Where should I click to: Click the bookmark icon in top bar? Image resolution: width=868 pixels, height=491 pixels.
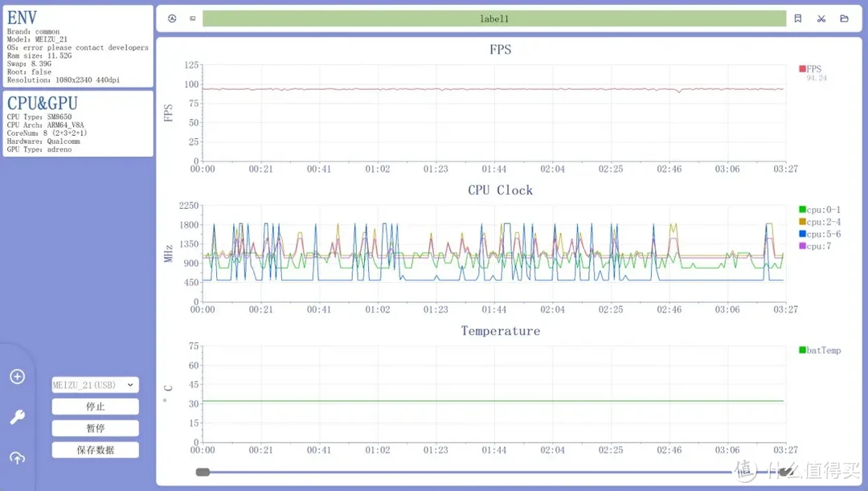797,18
